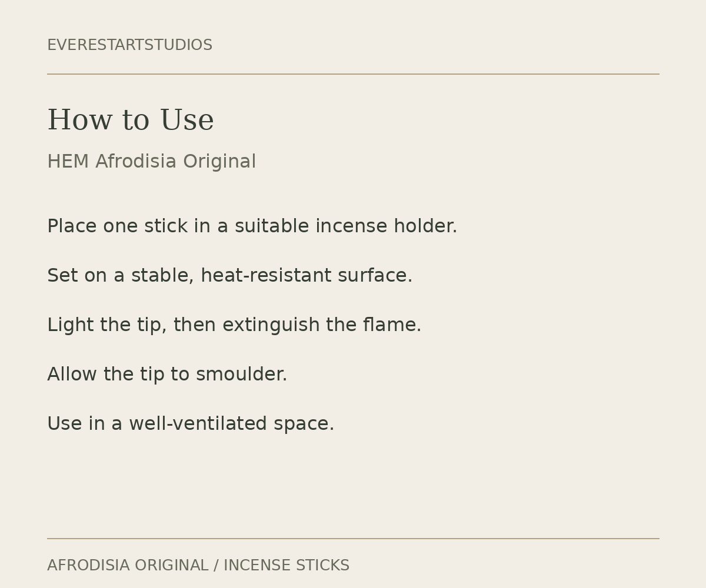706x588 pixels.
Task: Click the EVERESTARTSTUDIOS brand name
Action: pos(129,45)
